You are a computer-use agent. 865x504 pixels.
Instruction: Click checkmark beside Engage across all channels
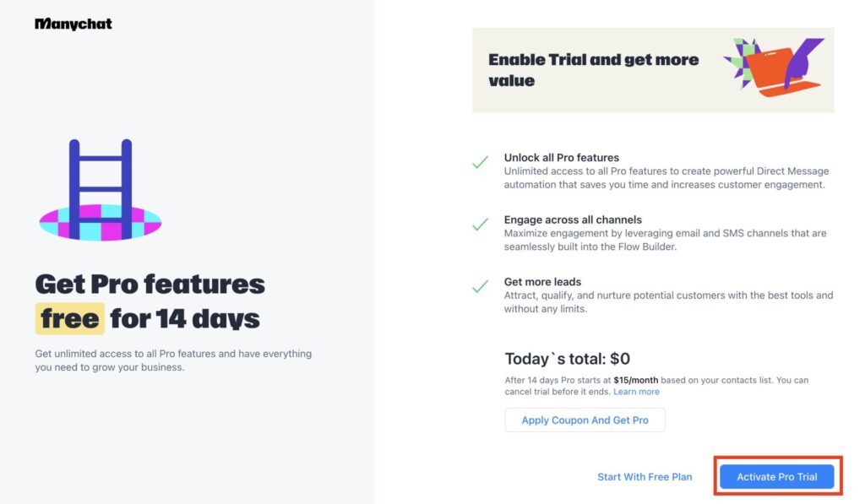click(480, 225)
